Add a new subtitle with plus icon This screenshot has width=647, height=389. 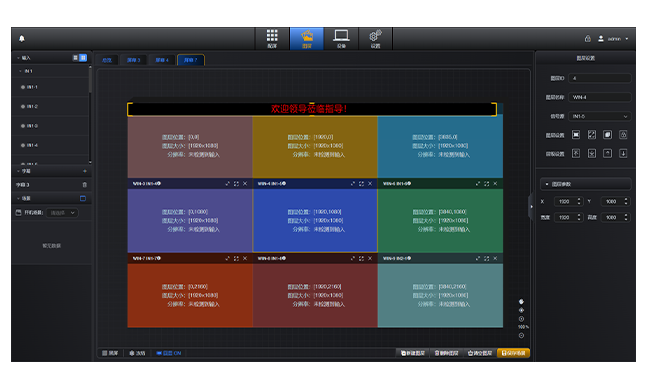click(85, 171)
